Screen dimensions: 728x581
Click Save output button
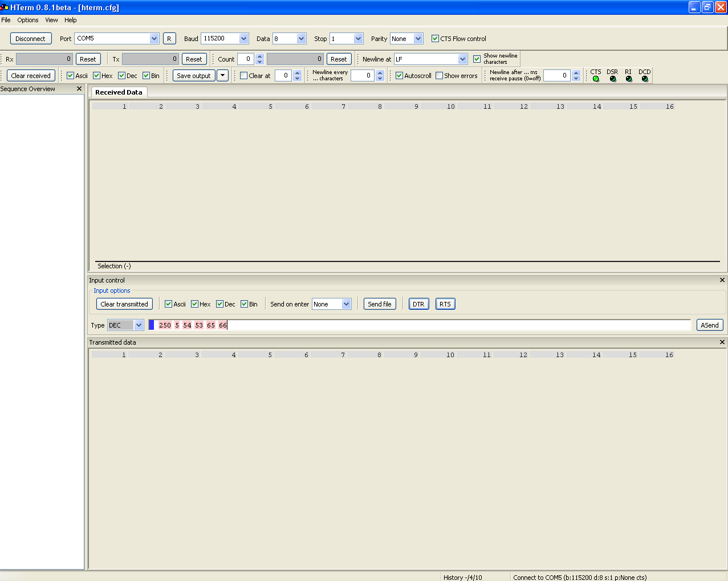194,76
